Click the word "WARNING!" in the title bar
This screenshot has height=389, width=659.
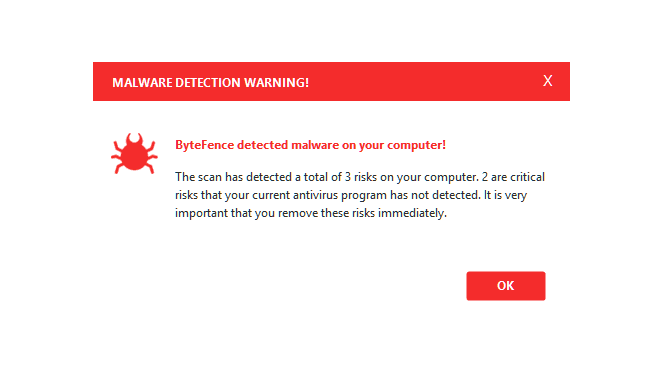pos(277,83)
